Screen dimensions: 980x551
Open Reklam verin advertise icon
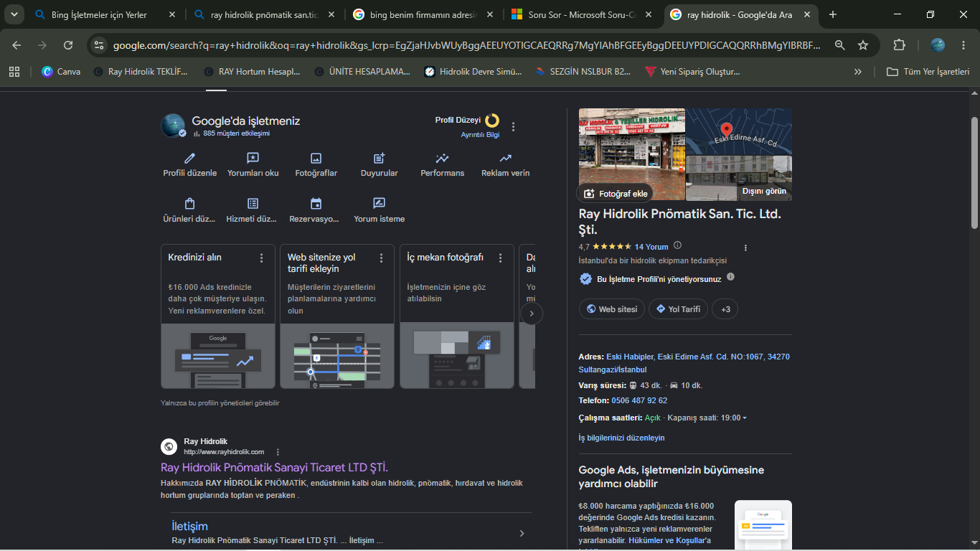pos(505,159)
